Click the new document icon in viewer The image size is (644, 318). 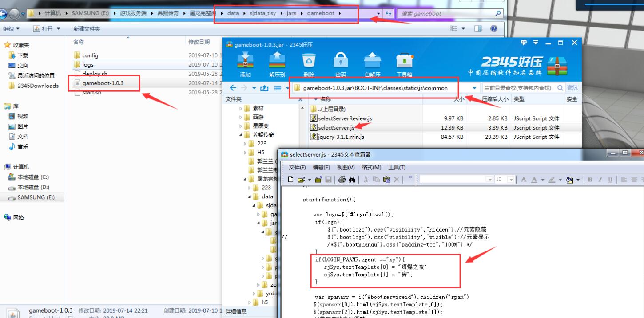click(290, 180)
